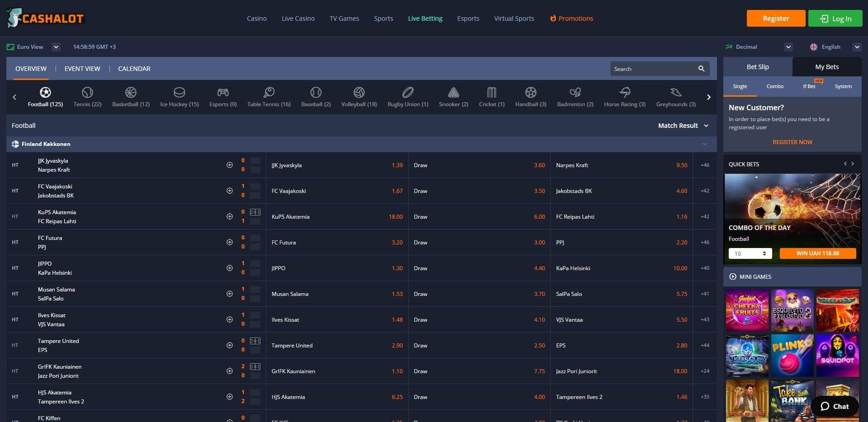Open the Greyhounds racing icon
Viewport: 868px width, 422px height.
pos(675,92)
